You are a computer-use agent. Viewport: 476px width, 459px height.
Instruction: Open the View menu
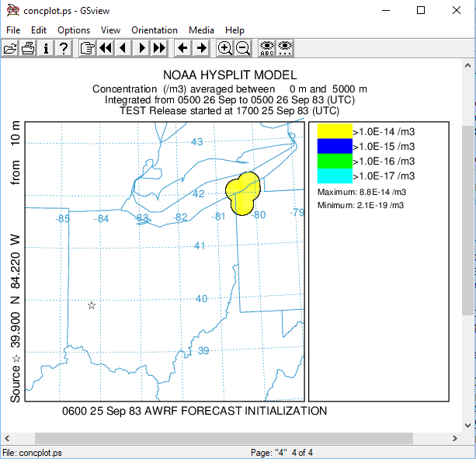110,30
